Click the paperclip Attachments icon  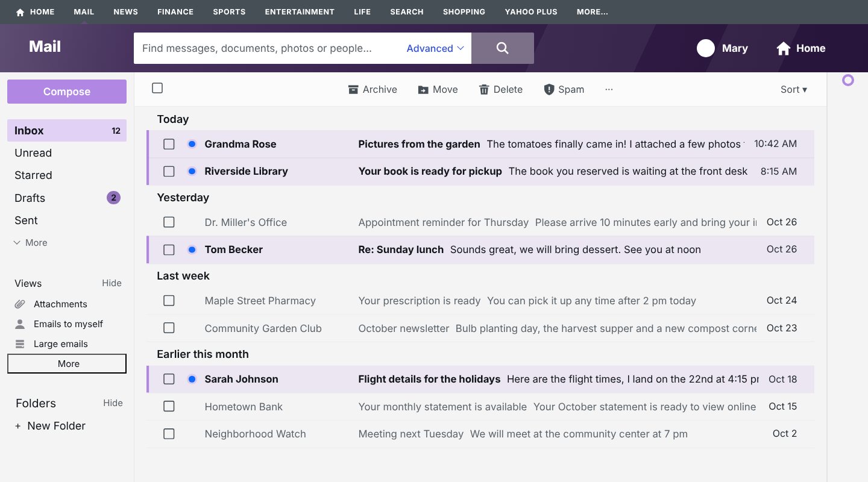pos(20,304)
